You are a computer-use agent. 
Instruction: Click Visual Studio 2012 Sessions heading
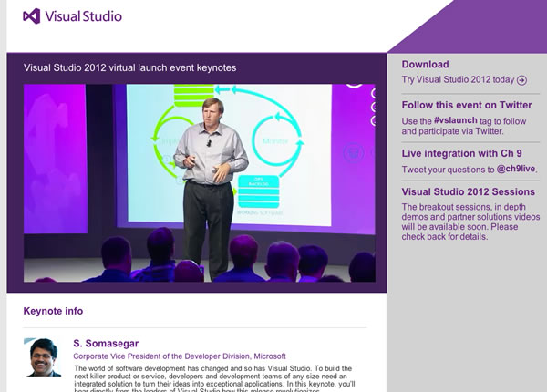tap(468, 191)
